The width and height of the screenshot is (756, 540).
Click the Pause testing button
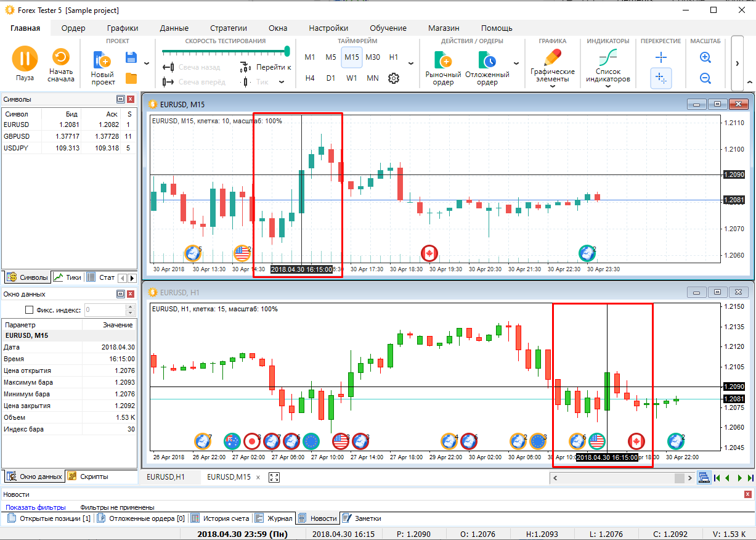(x=25, y=59)
